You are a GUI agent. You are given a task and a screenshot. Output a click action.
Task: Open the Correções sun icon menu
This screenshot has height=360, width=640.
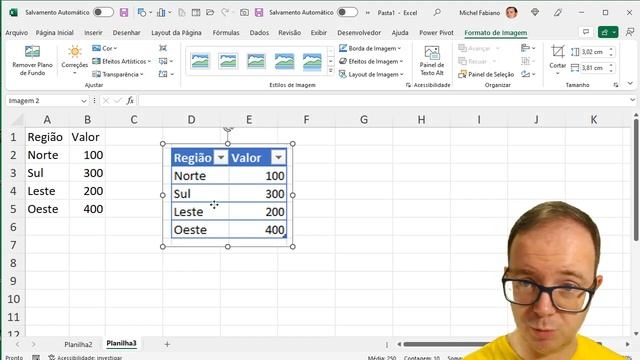(x=75, y=52)
